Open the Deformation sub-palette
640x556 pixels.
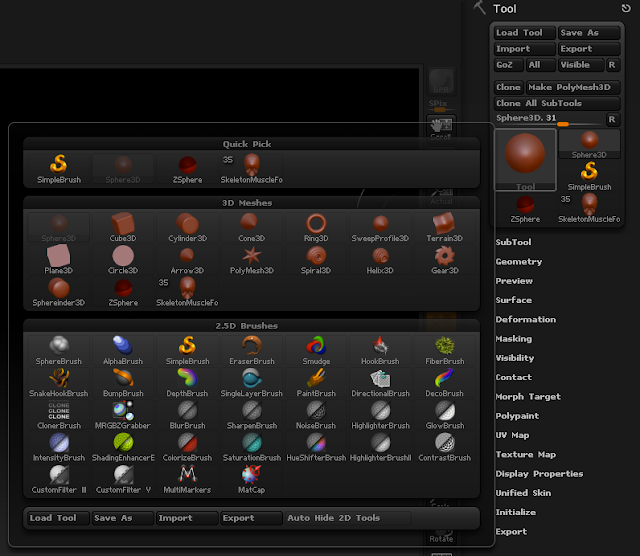[526, 320]
